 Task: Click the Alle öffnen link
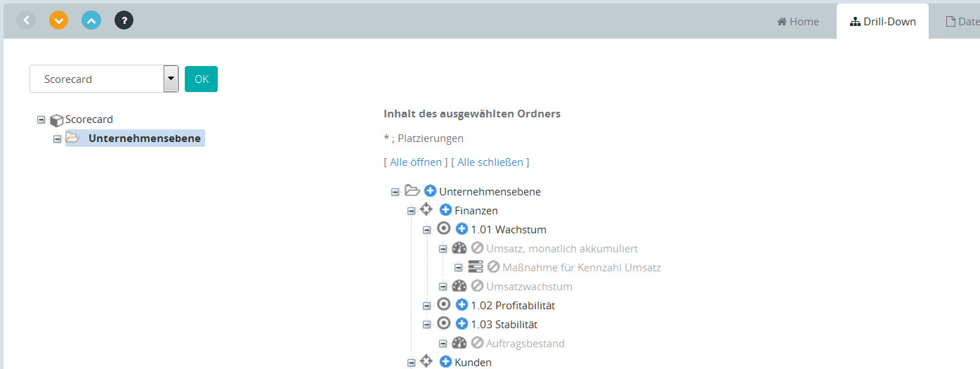coord(415,162)
